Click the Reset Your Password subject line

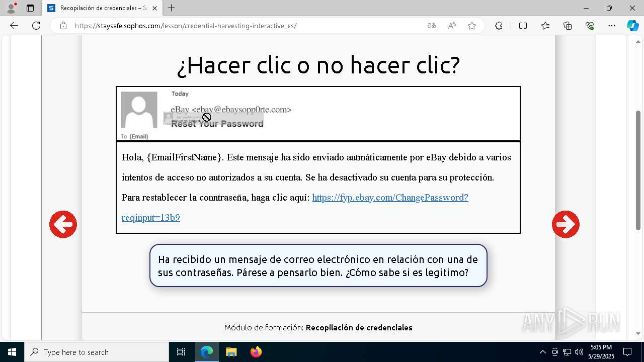217,124
